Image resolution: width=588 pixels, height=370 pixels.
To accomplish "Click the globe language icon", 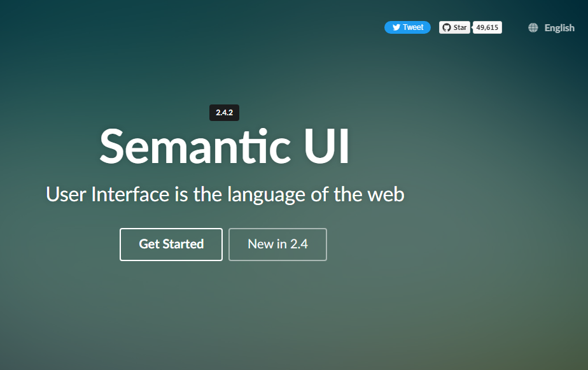I will (x=532, y=27).
